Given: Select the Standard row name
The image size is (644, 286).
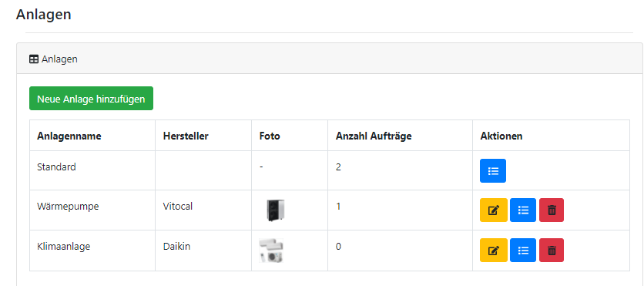Looking at the screenshot, I should click(x=56, y=167).
